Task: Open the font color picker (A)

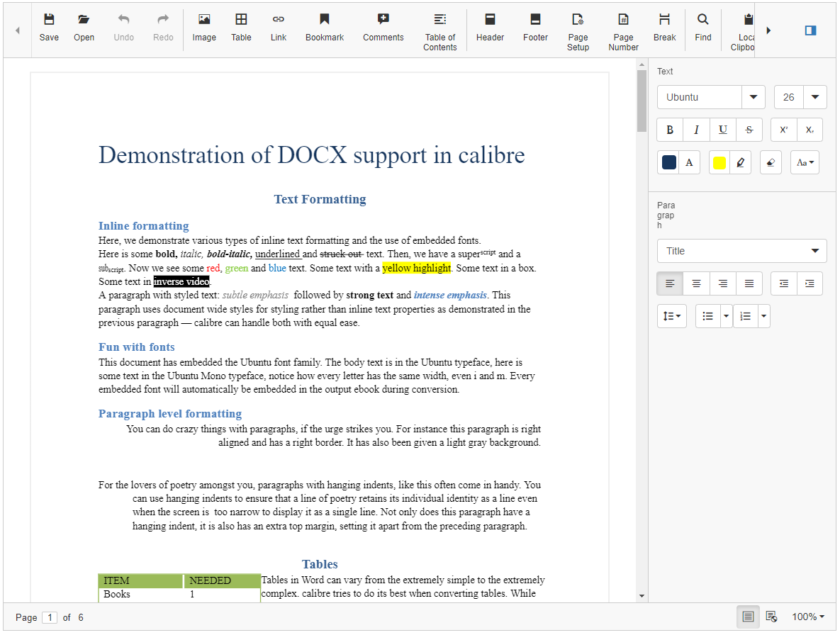Action: click(689, 163)
